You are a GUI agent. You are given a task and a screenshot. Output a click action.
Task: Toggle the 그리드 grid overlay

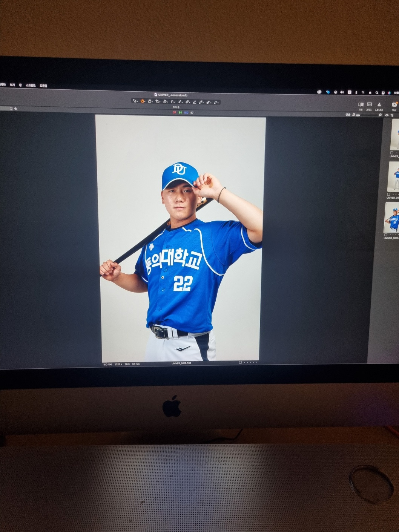(x=369, y=104)
